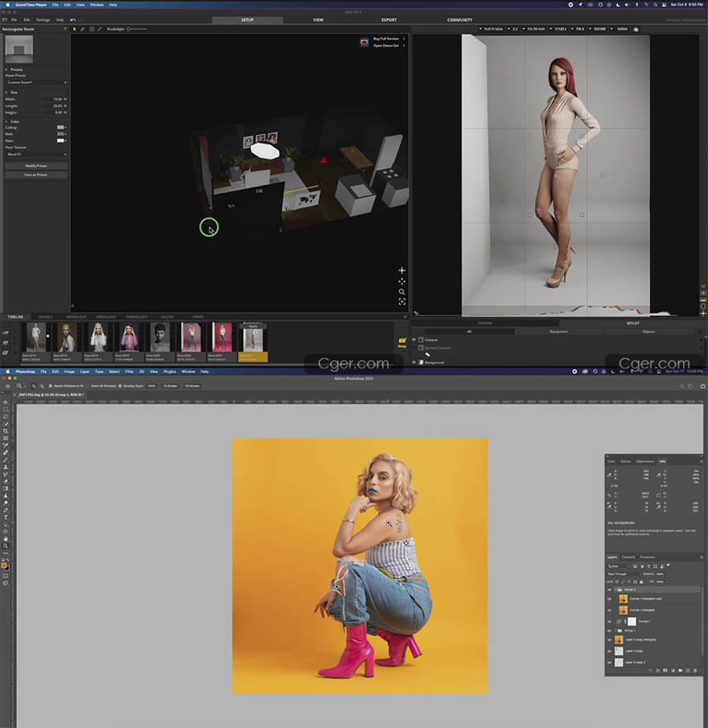708x728 pixels.
Task: Select the Move tool in Photoshop
Action: coord(5,402)
